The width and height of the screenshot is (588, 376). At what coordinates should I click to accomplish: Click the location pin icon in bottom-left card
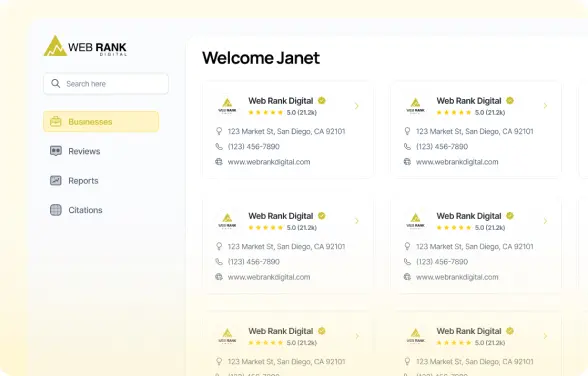click(x=219, y=361)
